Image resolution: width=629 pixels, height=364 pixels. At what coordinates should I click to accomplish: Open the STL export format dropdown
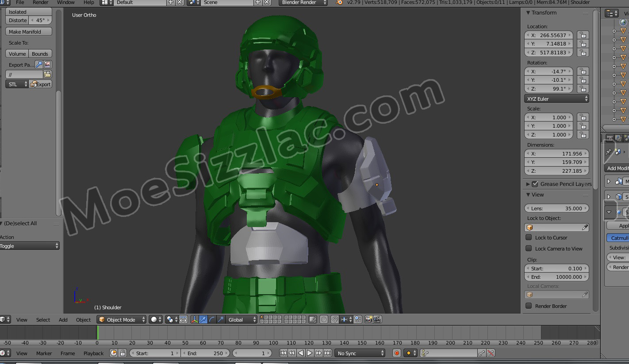(x=17, y=84)
